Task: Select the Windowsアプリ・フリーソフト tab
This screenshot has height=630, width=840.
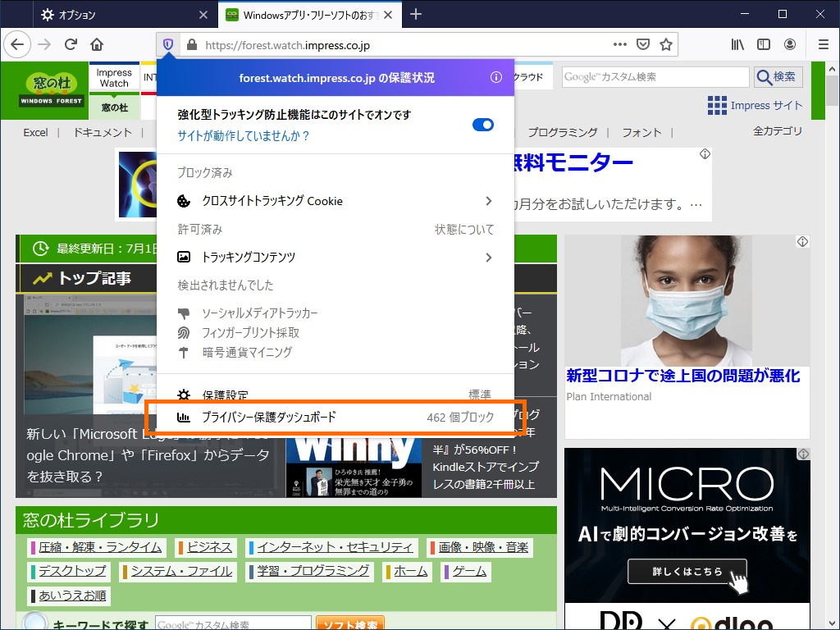Action: pos(309,15)
